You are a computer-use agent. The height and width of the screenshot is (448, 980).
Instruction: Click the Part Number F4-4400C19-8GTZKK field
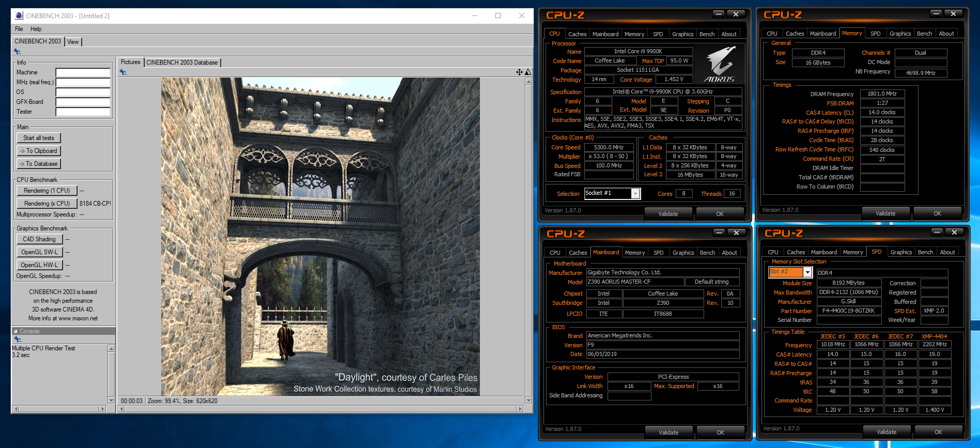click(848, 311)
